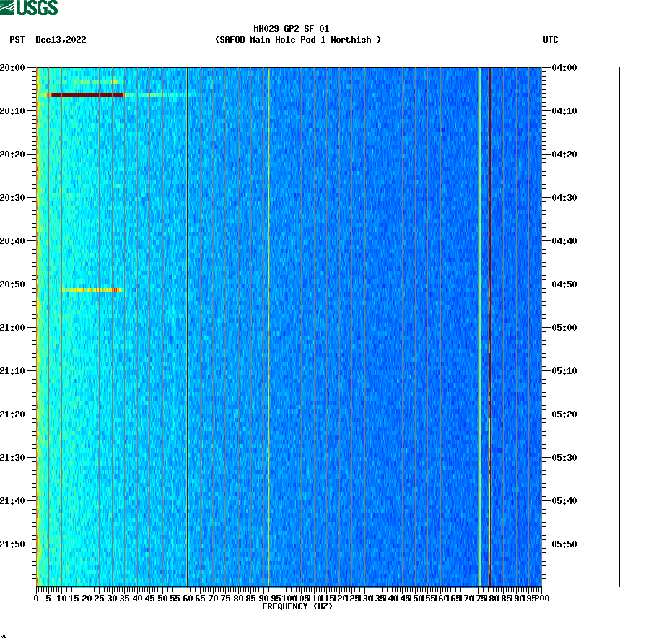Click the yellow vertical line near 90 Hz
The height and width of the screenshot is (644, 651).
tap(268, 325)
